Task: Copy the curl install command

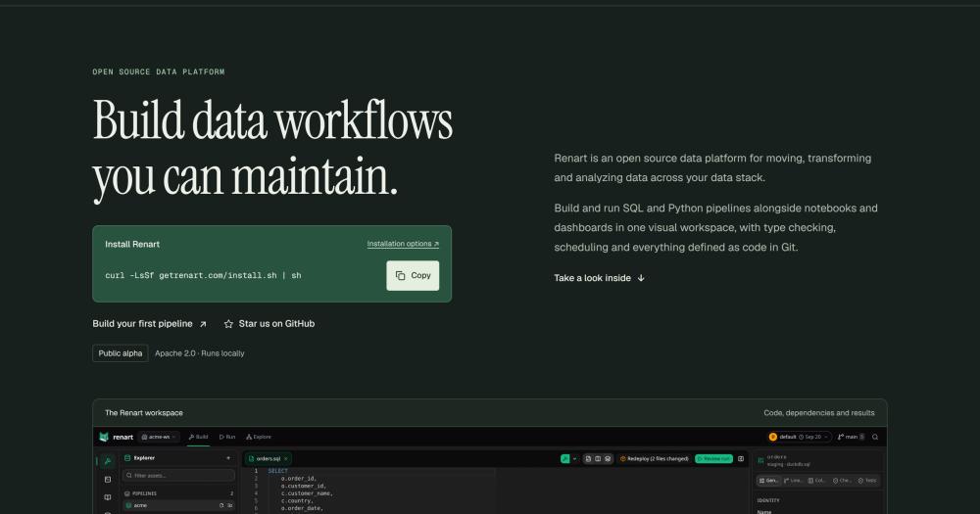Action: pos(413,275)
